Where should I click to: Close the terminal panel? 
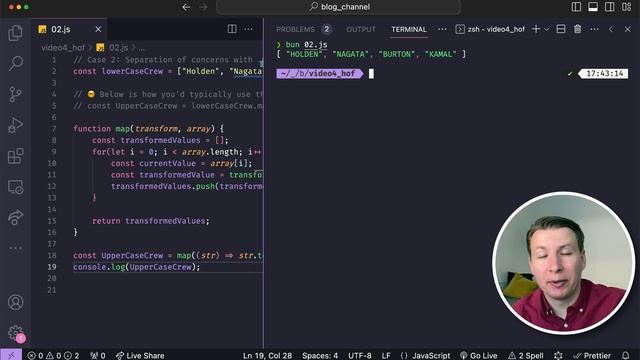pos(627,29)
